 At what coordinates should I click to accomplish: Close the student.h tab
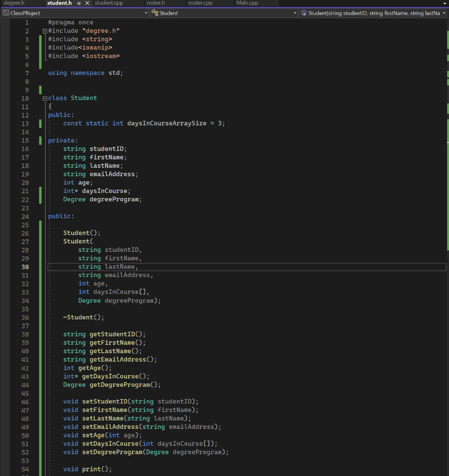click(87, 4)
